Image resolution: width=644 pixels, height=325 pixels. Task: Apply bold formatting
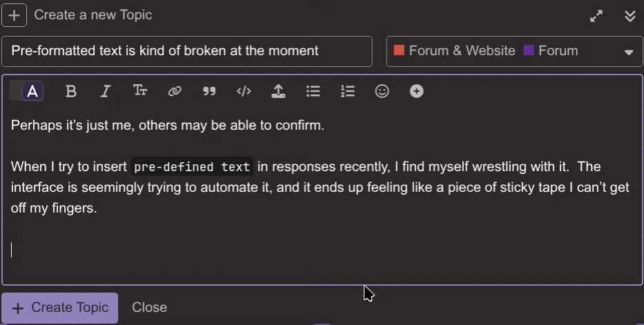tap(71, 91)
